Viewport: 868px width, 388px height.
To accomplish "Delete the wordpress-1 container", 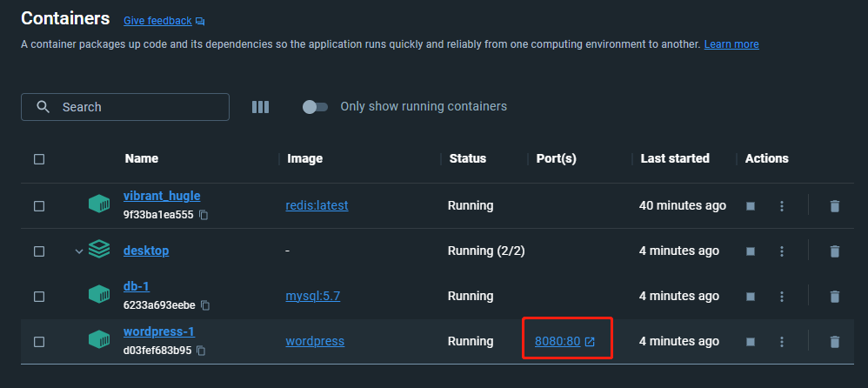I will tap(835, 342).
